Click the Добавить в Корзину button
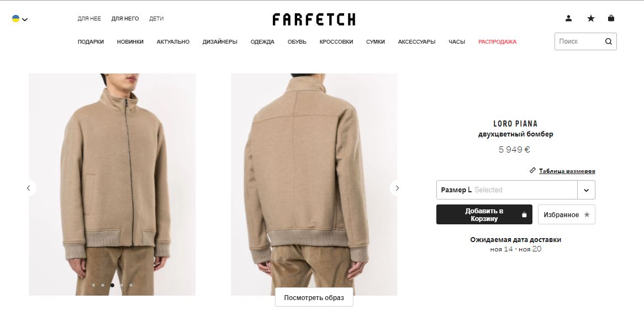 tap(484, 214)
